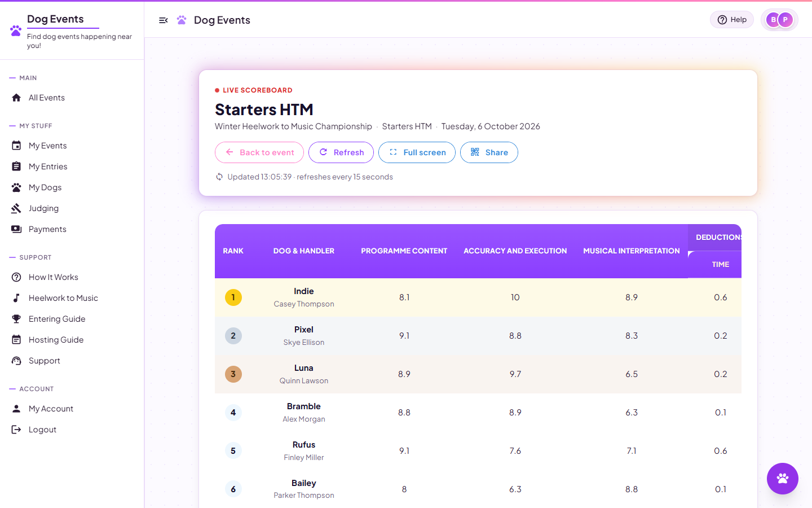Select dog name Indie in rank 1
Image resolution: width=812 pixels, height=508 pixels.
click(x=304, y=291)
